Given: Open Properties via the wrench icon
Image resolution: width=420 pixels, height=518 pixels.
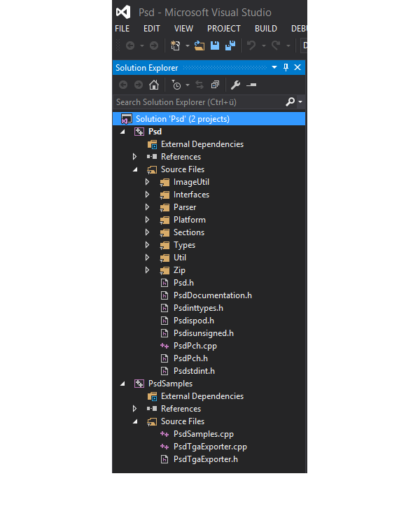Looking at the screenshot, I should click(236, 85).
